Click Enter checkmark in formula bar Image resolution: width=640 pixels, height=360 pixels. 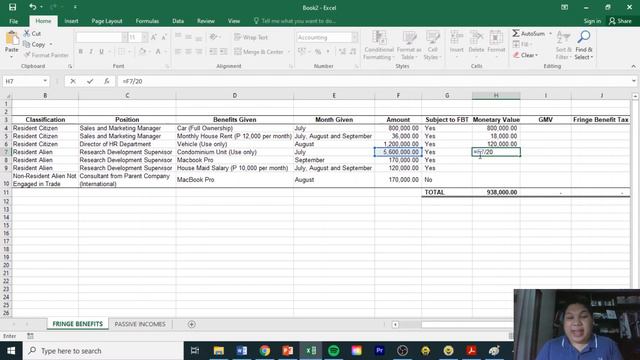[90, 81]
